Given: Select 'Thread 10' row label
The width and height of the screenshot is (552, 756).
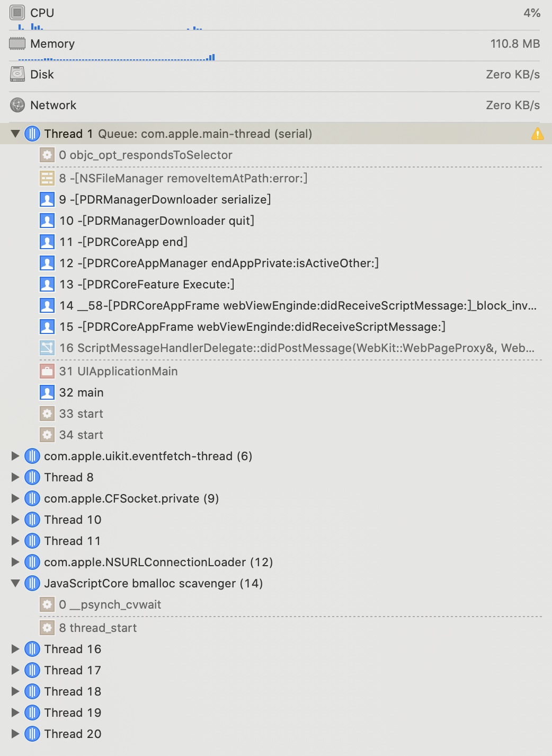Looking at the screenshot, I should 73,520.
